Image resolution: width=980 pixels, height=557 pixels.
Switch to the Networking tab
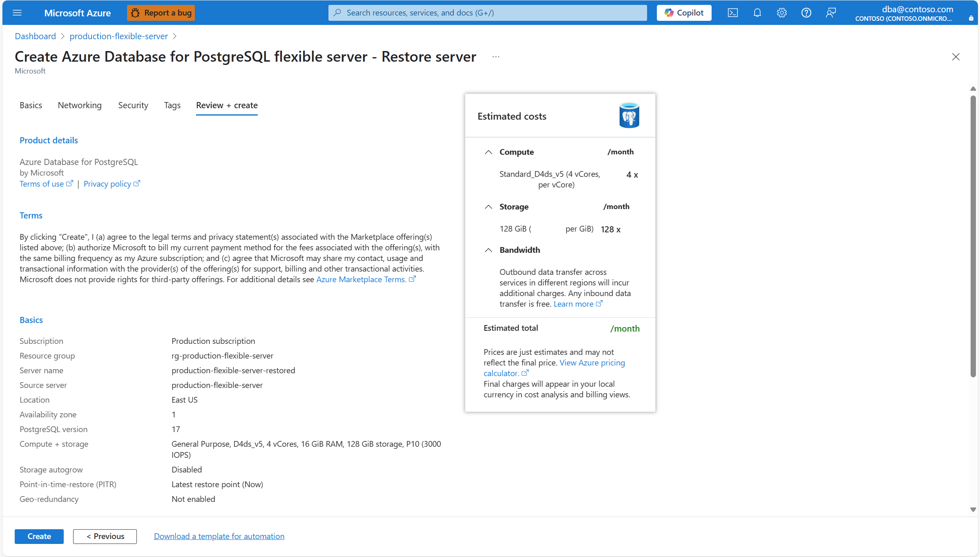tap(80, 105)
